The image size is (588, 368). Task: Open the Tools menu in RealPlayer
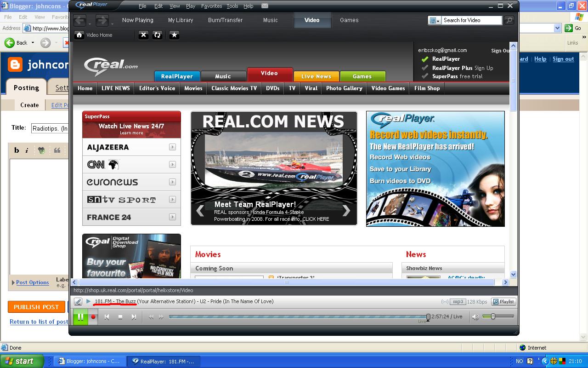pyautogui.click(x=232, y=6)
